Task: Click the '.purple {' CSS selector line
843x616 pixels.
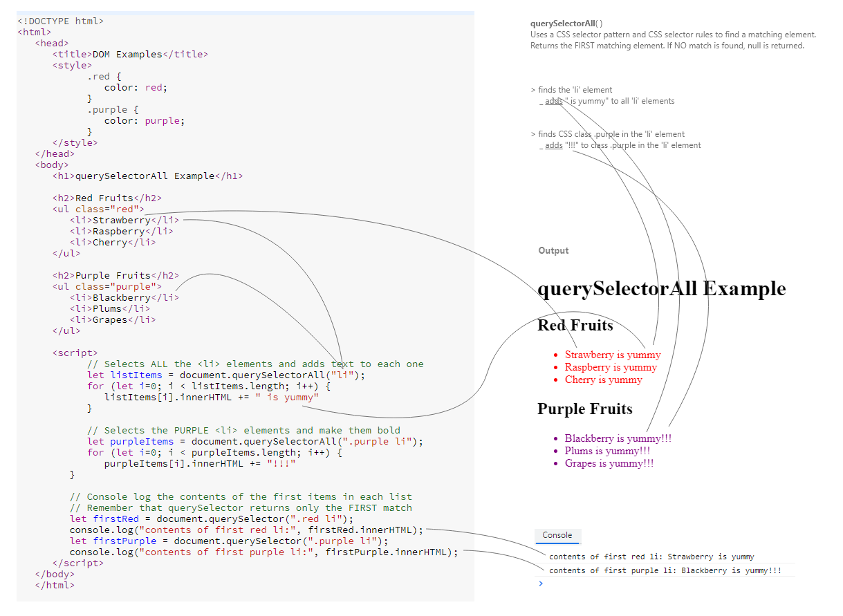Action: (x=113, y=109)
